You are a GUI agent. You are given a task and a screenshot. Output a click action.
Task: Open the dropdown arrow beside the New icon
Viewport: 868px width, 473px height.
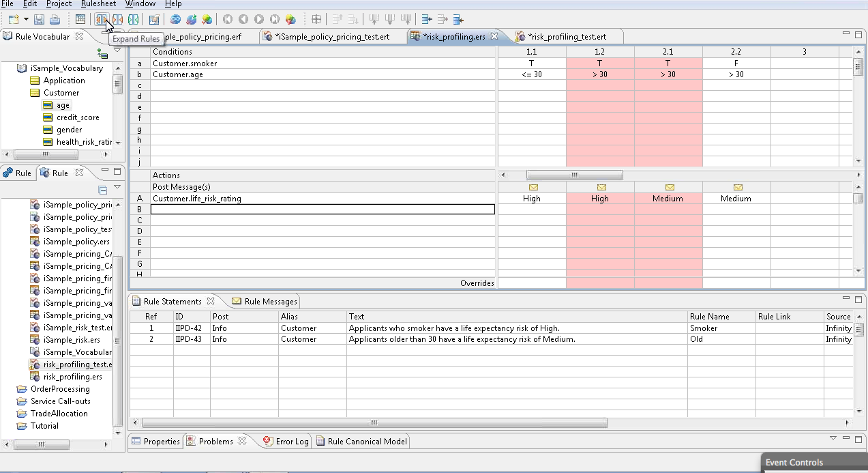26,20
